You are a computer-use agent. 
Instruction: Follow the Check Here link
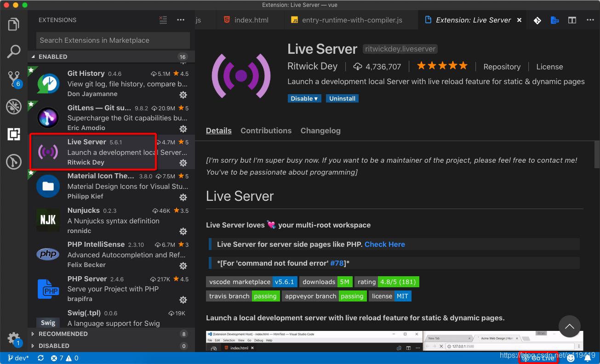pos(385,244)
